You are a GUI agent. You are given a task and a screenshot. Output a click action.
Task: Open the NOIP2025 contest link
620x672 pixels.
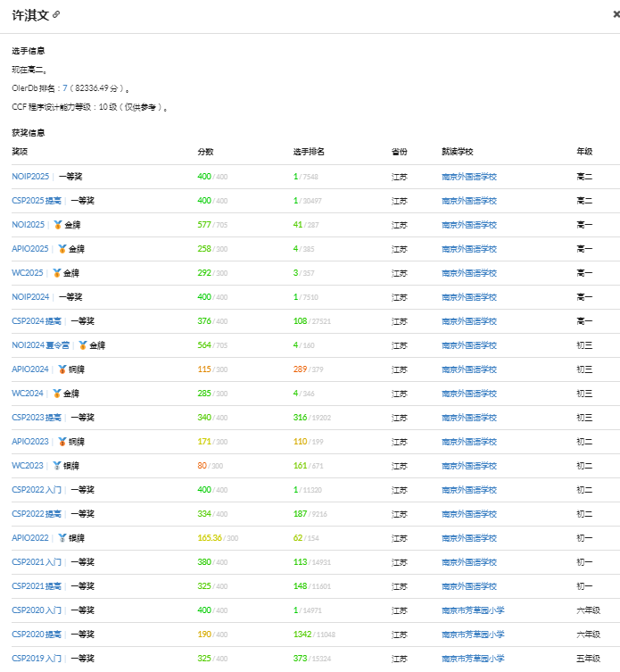[x=30, y=177]
